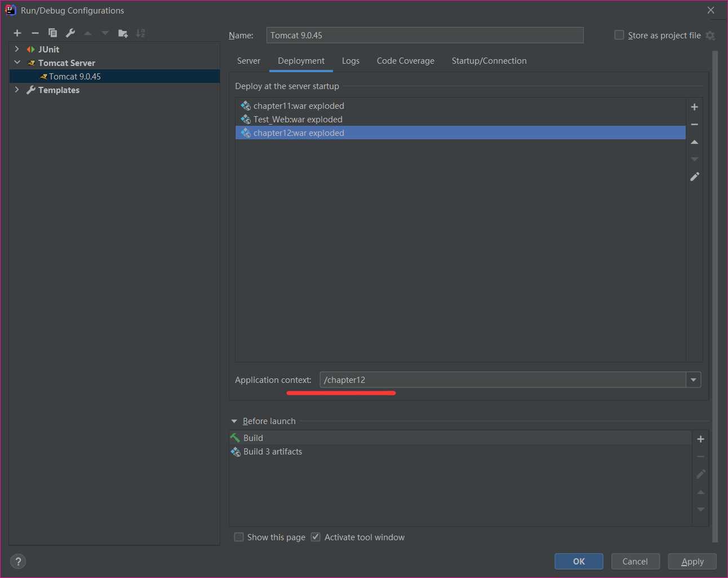Screen dimensions: 728x578
Task: Select Test_Web:war exploded artifact
Action: [460, 120]
